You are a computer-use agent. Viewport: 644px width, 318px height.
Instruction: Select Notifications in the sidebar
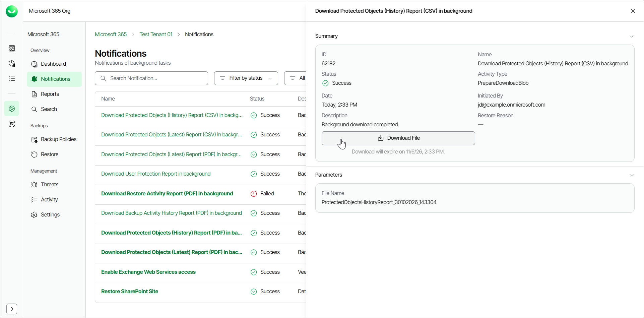(x=54, y=79)
